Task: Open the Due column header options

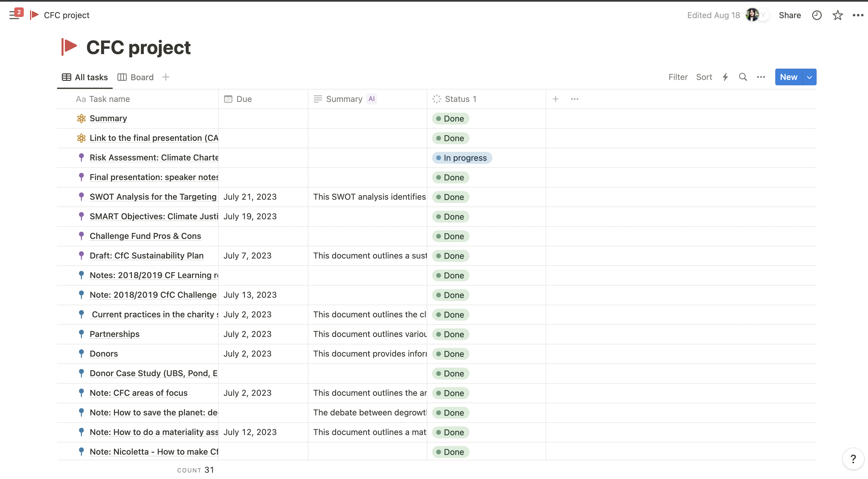Action: (x=244, y=99)
